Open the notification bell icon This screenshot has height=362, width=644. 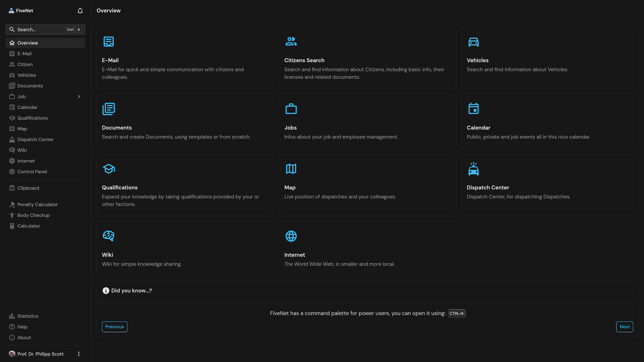80,11
